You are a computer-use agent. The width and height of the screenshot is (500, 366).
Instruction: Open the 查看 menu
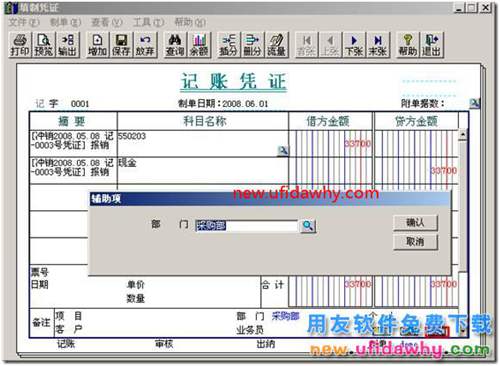click(107, 22)
